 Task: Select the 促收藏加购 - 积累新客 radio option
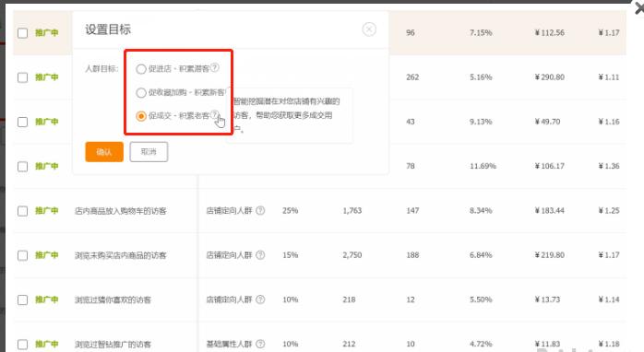click(x=141, y=93)
